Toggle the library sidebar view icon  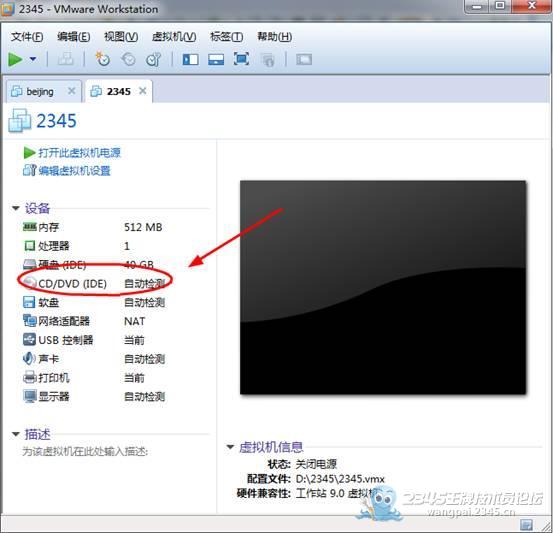click(x=190, y=59)
